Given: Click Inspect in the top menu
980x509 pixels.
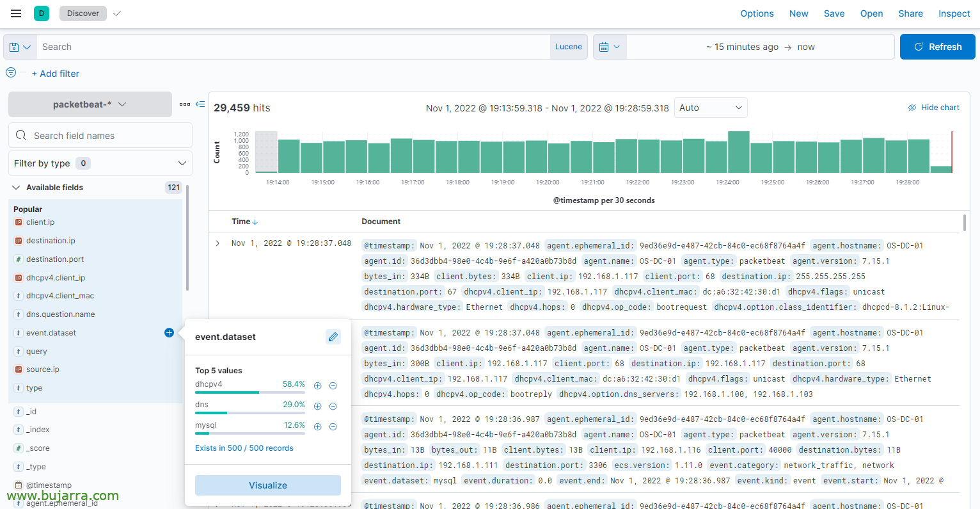Looking at the screenshot, I should [x=954, y=13].
